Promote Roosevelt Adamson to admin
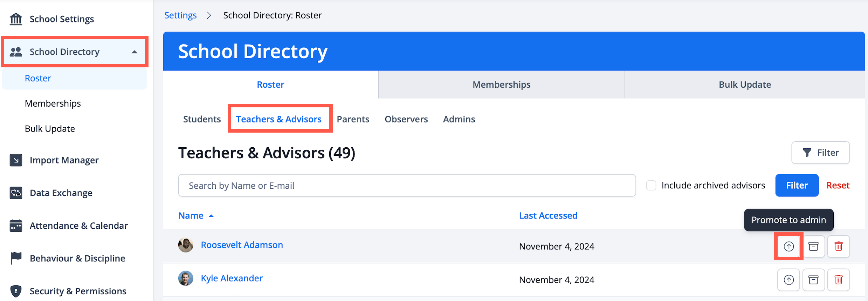Image resolution: width=868 pixels, height=301 pixels. pyautogui.click(x=788, y=247)
